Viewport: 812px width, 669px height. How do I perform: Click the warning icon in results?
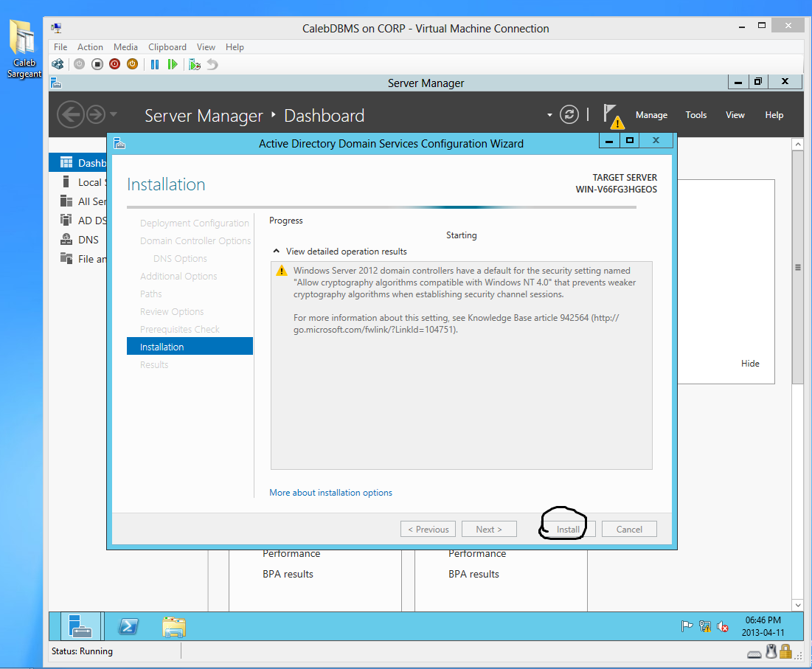(x=281, y=270)
